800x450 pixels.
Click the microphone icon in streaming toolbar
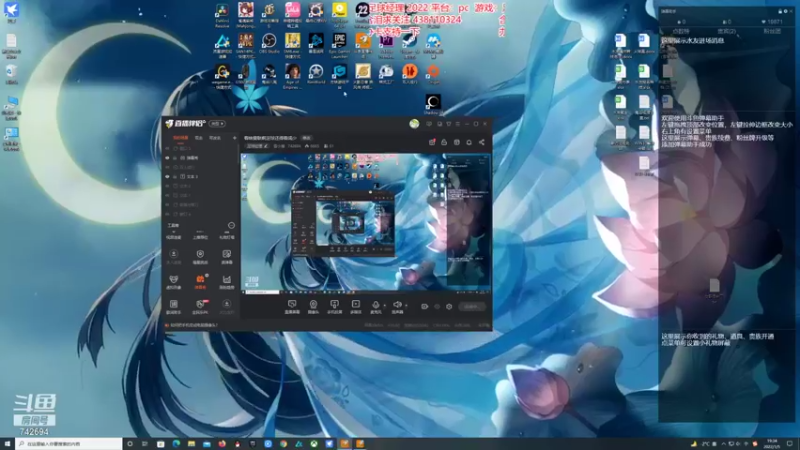pos(375,306)
